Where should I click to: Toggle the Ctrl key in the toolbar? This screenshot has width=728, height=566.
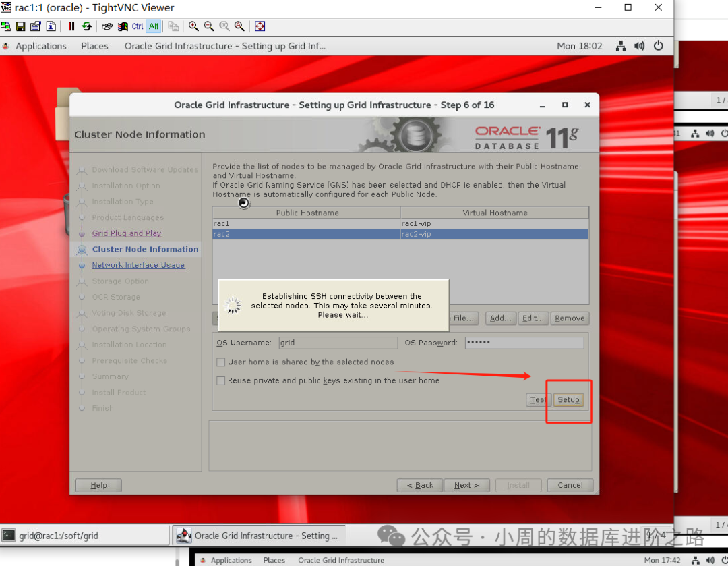point(138,26)
